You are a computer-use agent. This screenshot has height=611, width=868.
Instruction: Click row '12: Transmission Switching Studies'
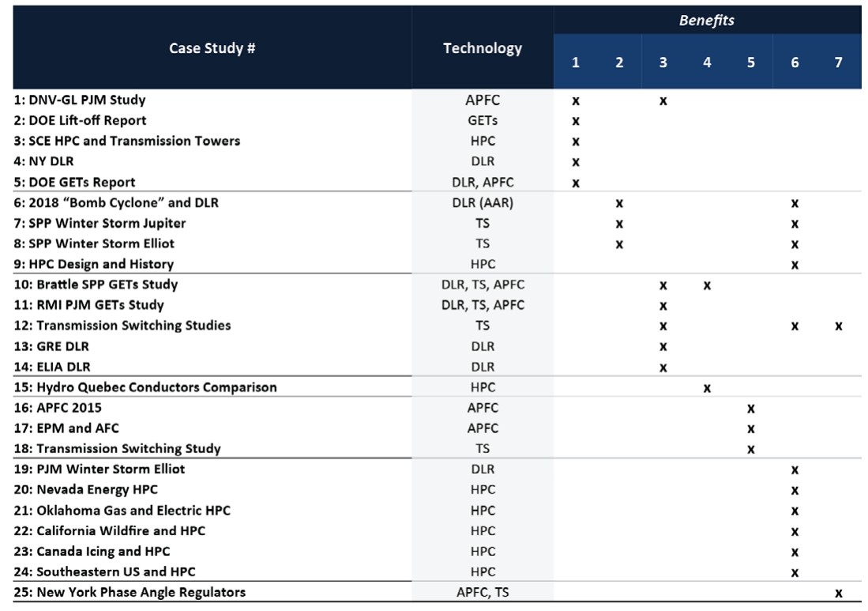point(438,326)
